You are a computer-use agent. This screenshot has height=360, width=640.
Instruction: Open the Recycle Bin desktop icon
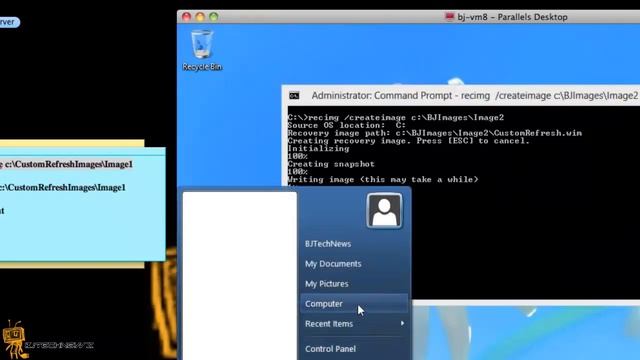pyautogui.click(x=202, y=50)
